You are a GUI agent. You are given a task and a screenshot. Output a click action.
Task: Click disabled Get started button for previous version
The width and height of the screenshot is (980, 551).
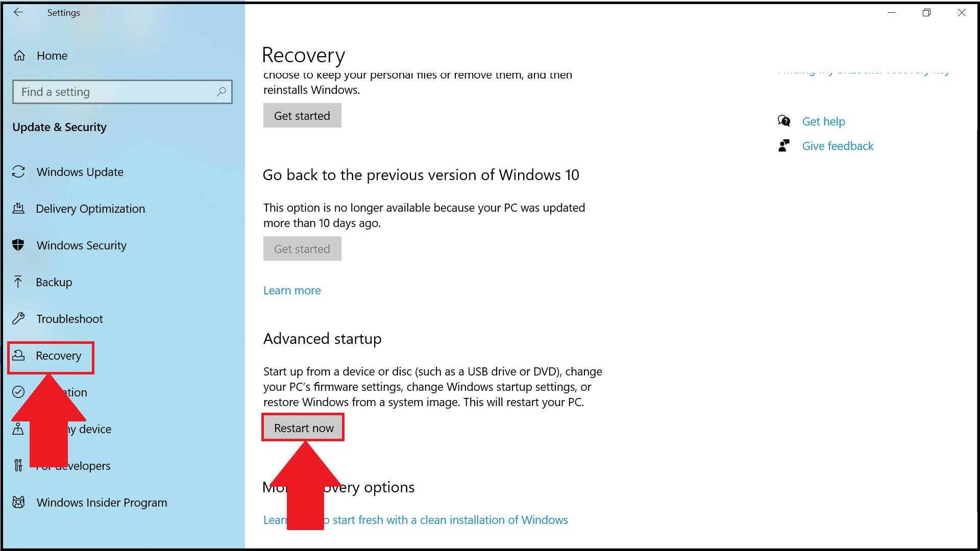[x=302, y=248]
